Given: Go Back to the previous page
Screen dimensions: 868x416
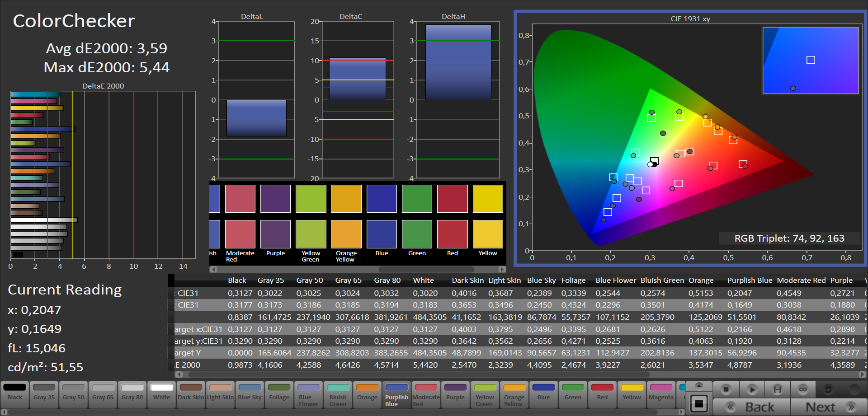Looking at the screenshot, I should [751, 407].
